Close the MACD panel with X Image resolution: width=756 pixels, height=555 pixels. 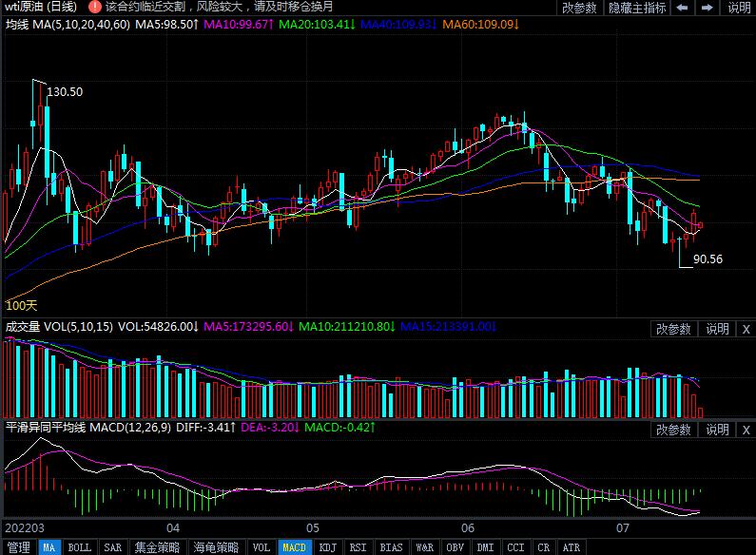click(746, 430)
